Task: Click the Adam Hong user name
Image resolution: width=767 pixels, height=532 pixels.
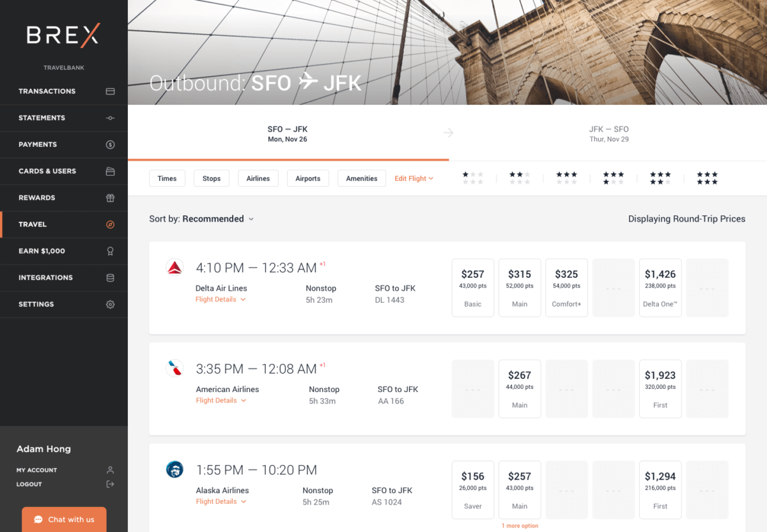Action: pyautogui.click(x=43, y=449)
